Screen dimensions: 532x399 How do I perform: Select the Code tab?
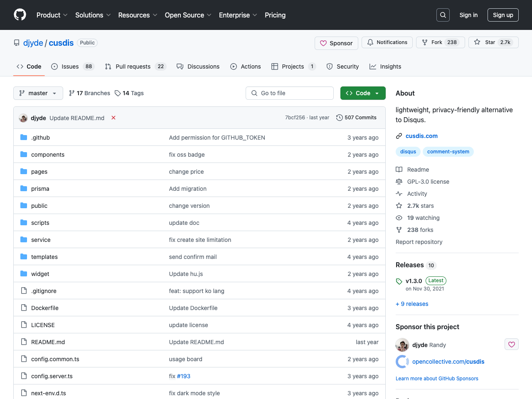(29, 66)
